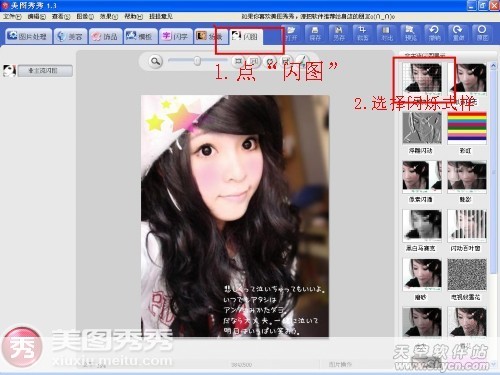This screenshot has width=500, height=375.
Task: Open the 文件 file menu
Action: [12, 16]
